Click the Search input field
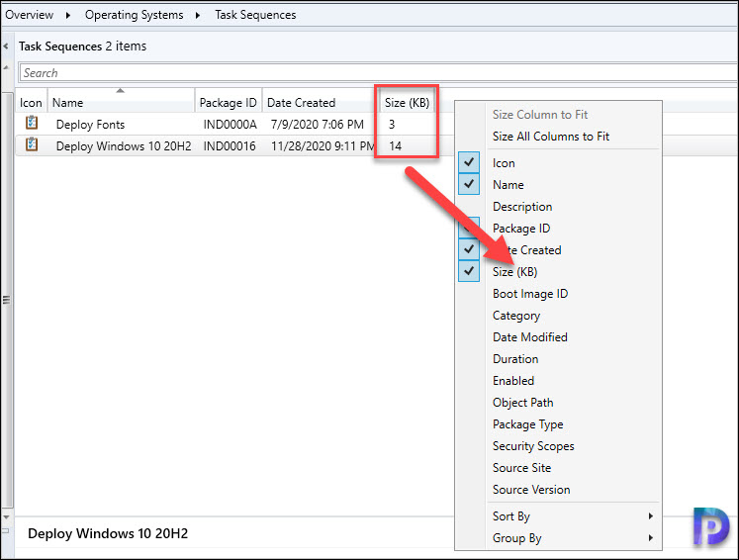Screen dimensions: 739x560 [379, 73]
